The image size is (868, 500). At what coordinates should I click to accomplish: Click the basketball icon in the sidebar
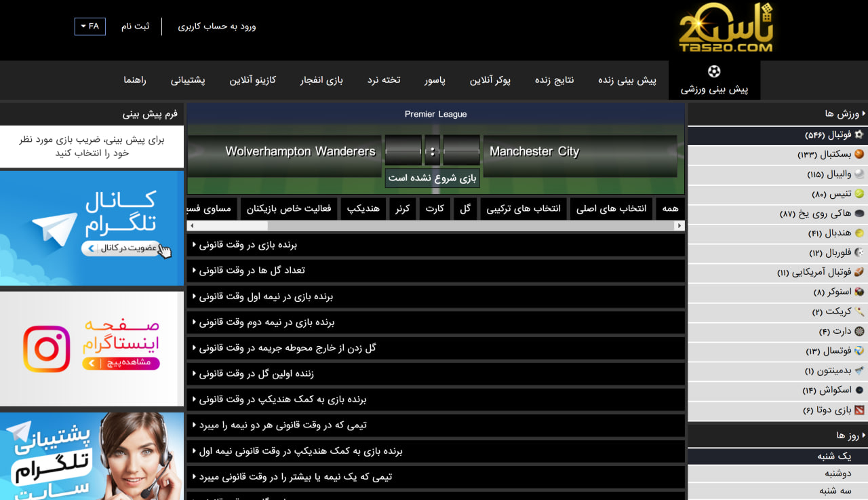tap(859, 155)
